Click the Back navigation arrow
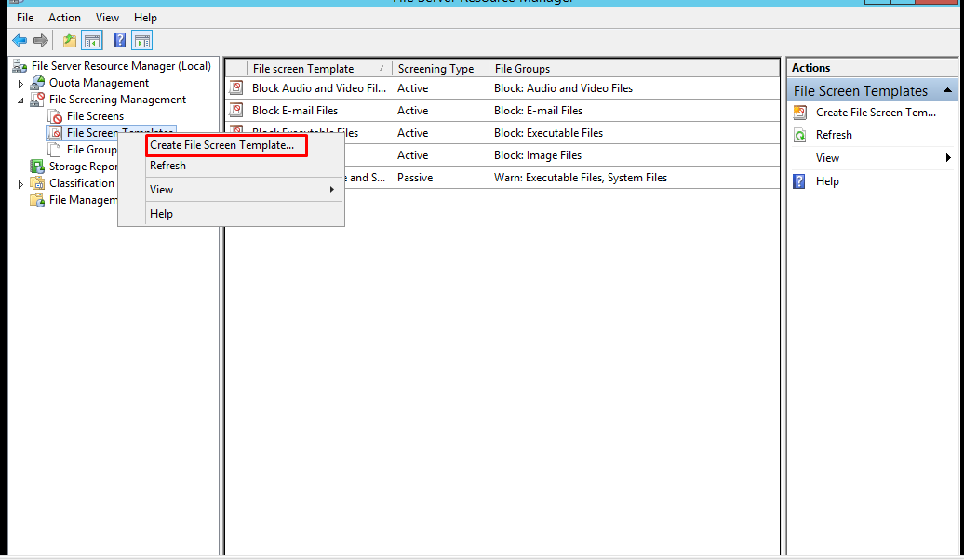Screen dimensions: 964x560 click(x=19, y=40)
